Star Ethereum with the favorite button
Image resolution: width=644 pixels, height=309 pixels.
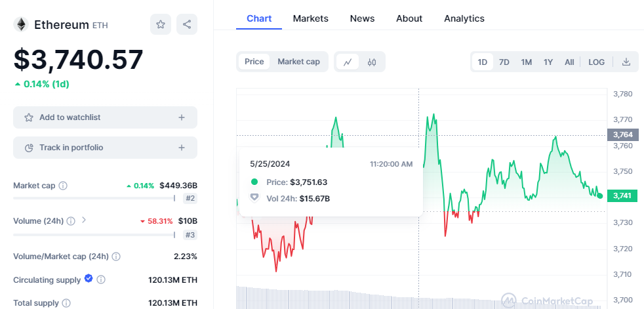pos(161,24)
